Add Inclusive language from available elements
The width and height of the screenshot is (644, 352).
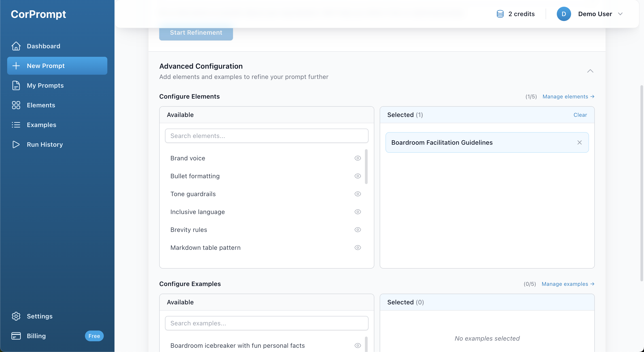(x=197, y=212)
